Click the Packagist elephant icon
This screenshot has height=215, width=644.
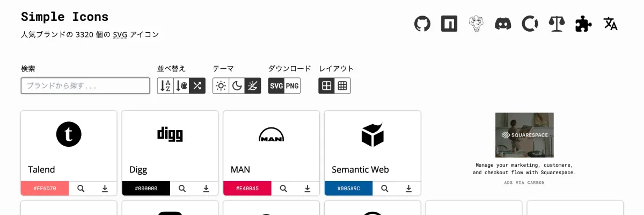476,24
